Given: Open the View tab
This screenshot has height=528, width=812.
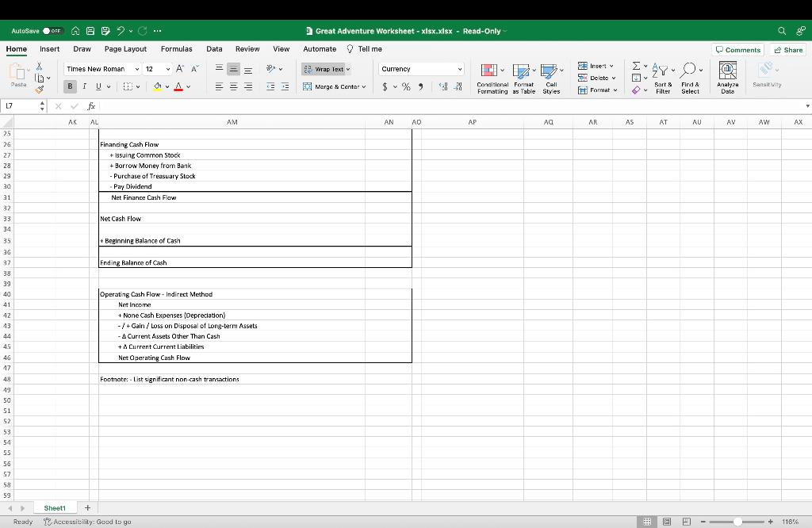Looking at the screenshot, I should 282,49.
